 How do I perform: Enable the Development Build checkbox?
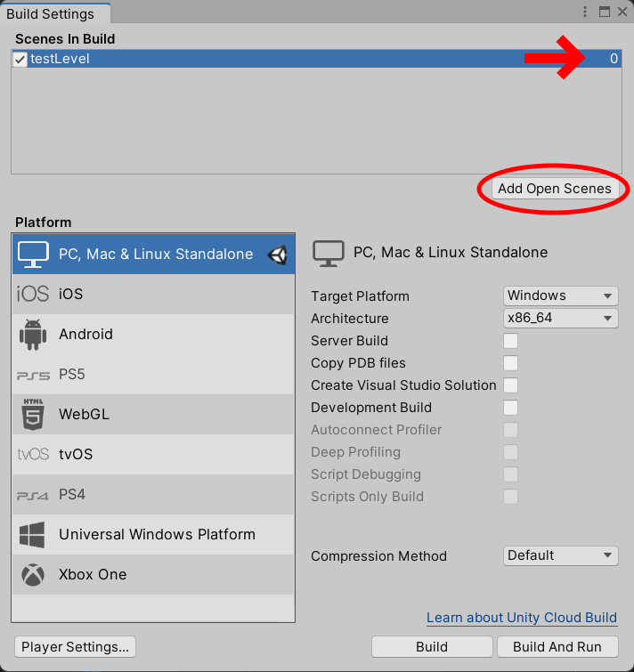tap(510, 408)
